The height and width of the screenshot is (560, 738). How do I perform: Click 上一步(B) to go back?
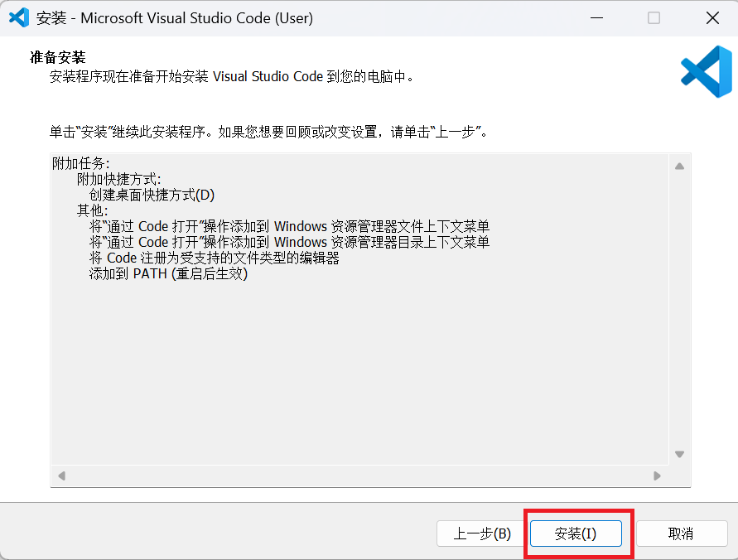pyautogui.click(x=480, y=533)
